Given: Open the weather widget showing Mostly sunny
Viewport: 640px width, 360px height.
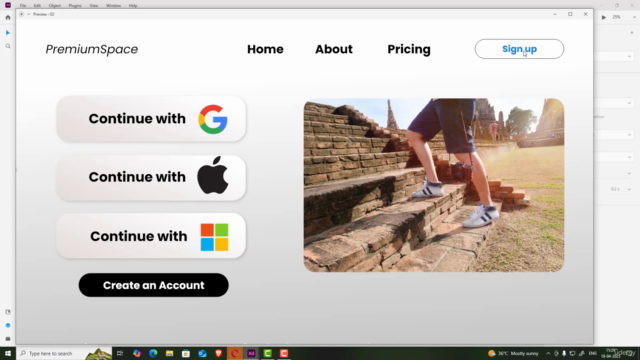Looking at the screenshot, I should [513, 353].
